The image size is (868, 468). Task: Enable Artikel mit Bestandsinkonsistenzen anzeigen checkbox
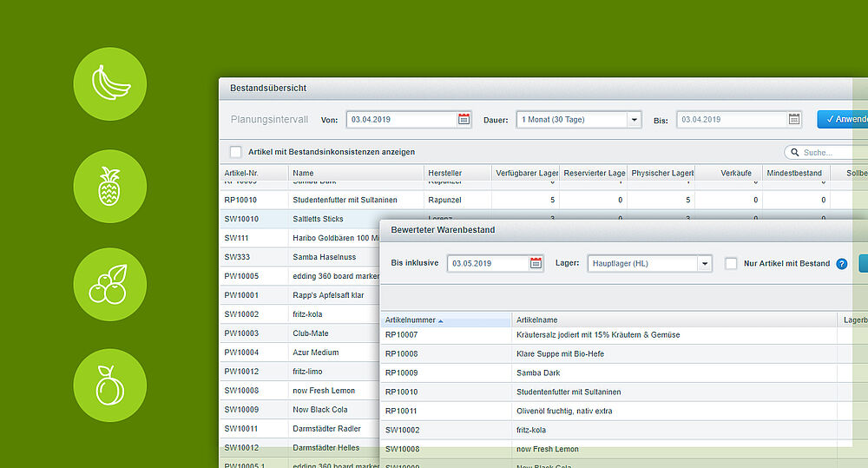coord(236,152)
